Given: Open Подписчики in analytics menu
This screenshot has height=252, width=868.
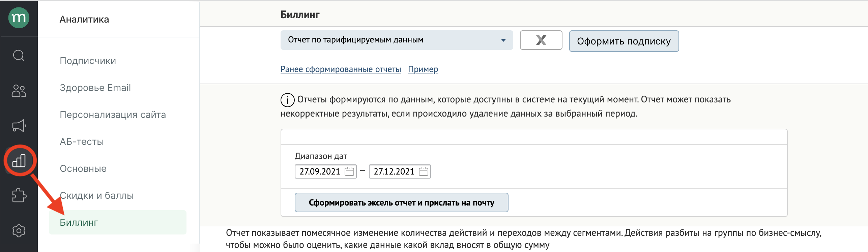Looking at the screenshot, I should tap(88, 61).
